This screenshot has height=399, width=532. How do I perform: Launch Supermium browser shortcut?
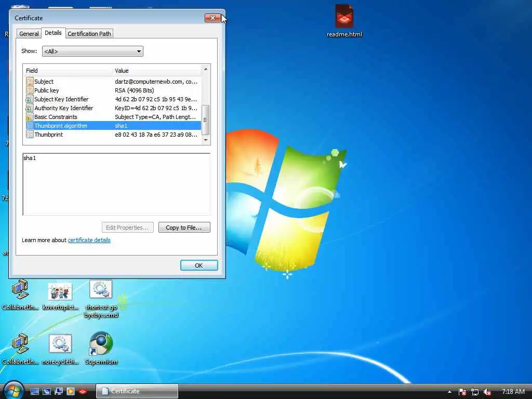click(101, 349)
